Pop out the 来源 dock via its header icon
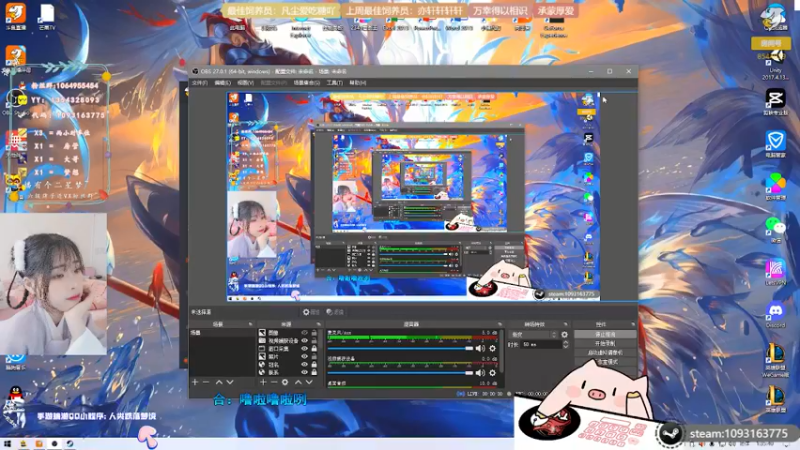 click(318, 324)
